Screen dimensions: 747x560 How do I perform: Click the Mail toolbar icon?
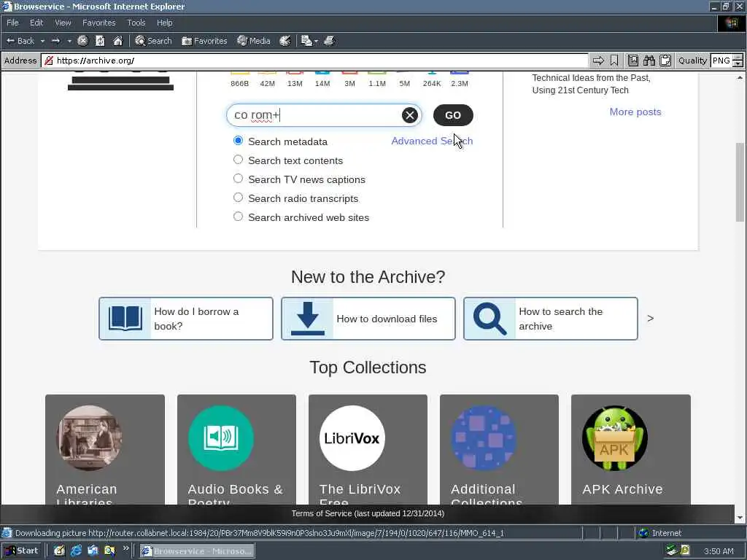(306, 41)
